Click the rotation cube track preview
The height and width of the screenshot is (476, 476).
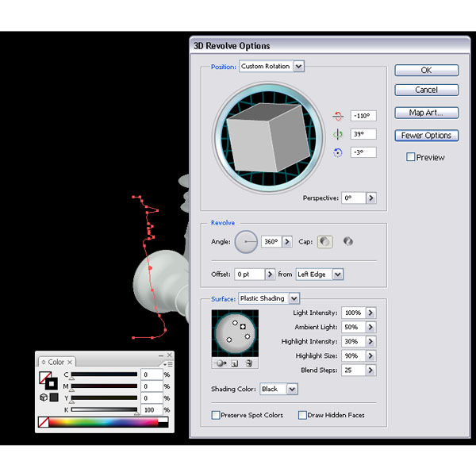268,137
